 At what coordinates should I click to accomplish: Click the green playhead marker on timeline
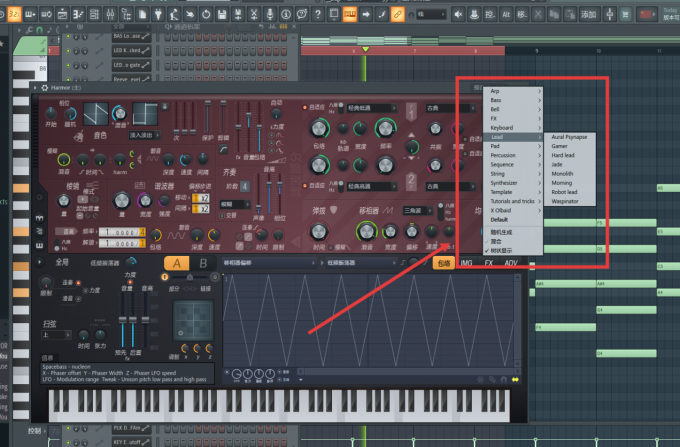pos(365,49)
